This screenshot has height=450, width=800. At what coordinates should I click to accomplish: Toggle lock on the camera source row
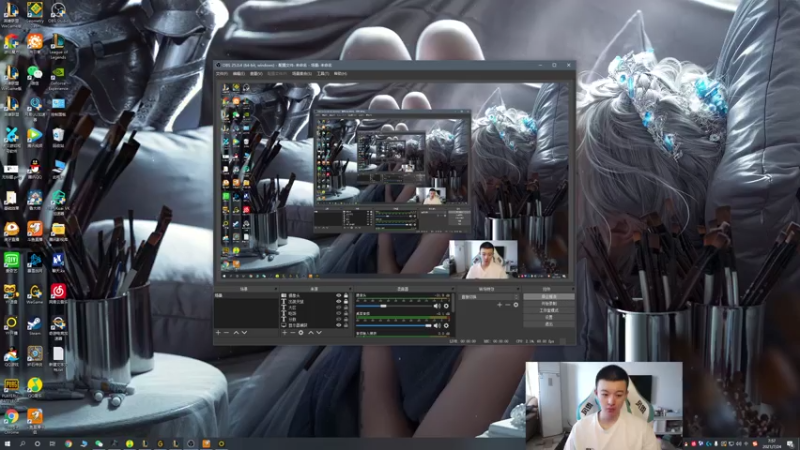[346, 295]
